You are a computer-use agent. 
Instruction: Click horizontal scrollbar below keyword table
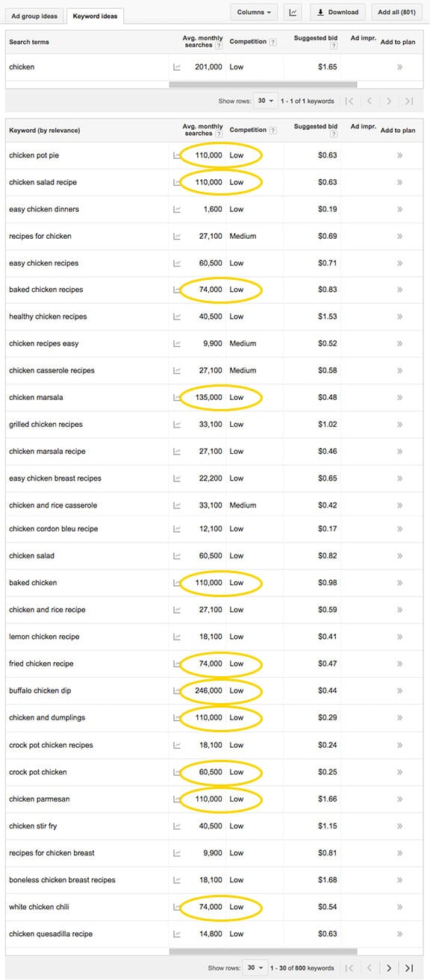tap(264, 952)
